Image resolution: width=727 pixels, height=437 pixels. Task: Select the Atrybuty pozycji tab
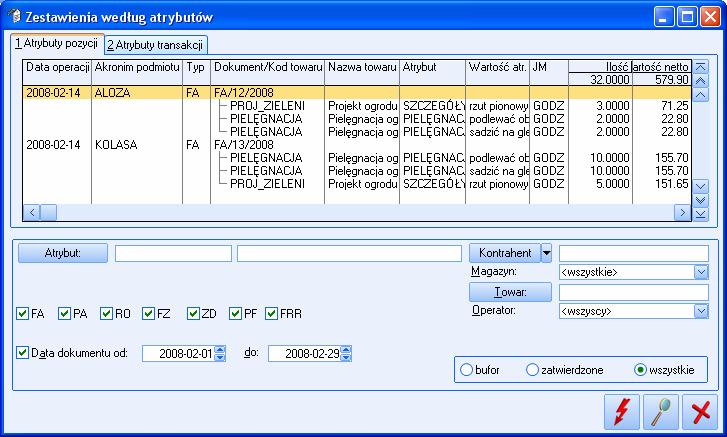click(57, 44)
